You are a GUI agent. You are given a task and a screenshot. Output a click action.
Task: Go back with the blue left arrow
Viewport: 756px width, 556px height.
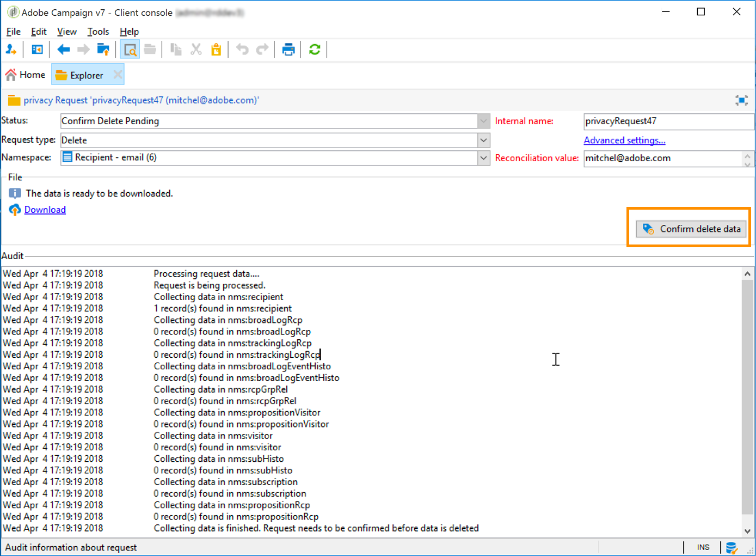click(x=64, y=50)
